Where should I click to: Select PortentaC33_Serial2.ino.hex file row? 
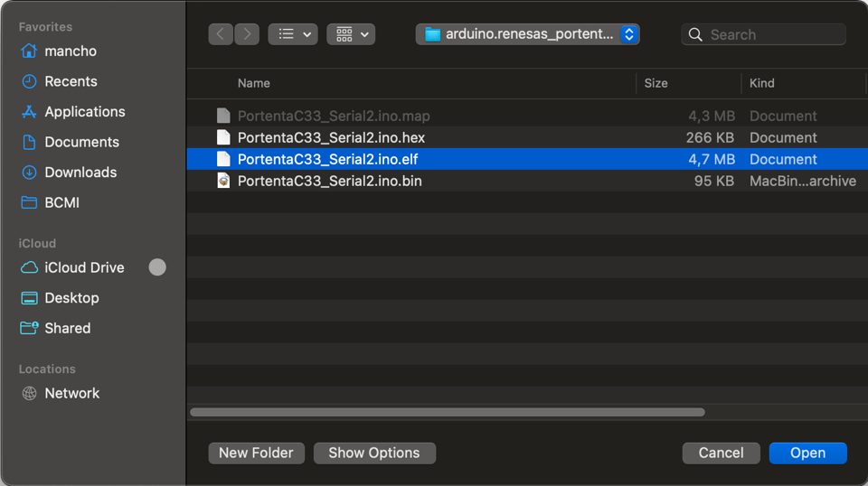(x=331, y=137)
